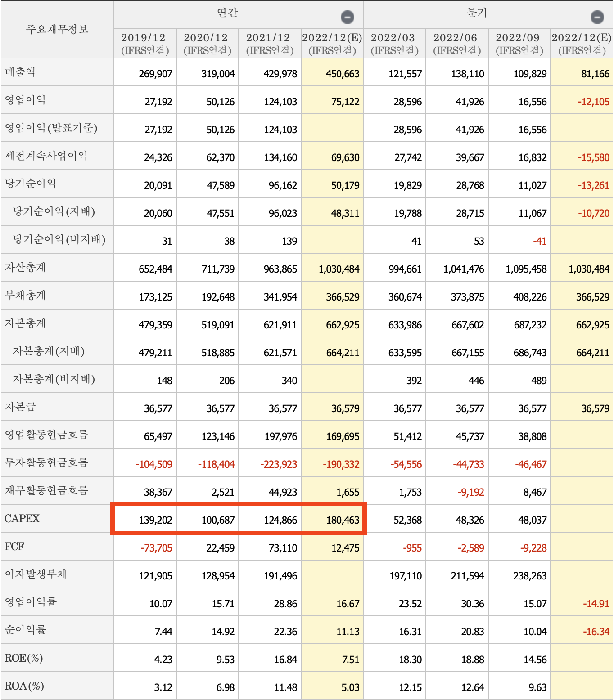Click the 자본총계(지배) row label
This screenshot has height=700, width=614.
pyautogui.click(x=49, y=351)
